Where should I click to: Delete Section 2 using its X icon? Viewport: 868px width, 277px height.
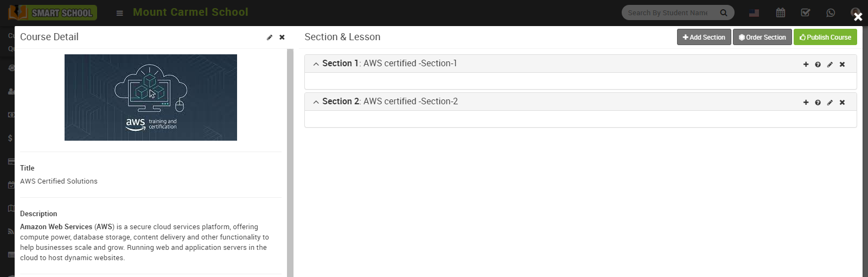[x=842, y=102]
